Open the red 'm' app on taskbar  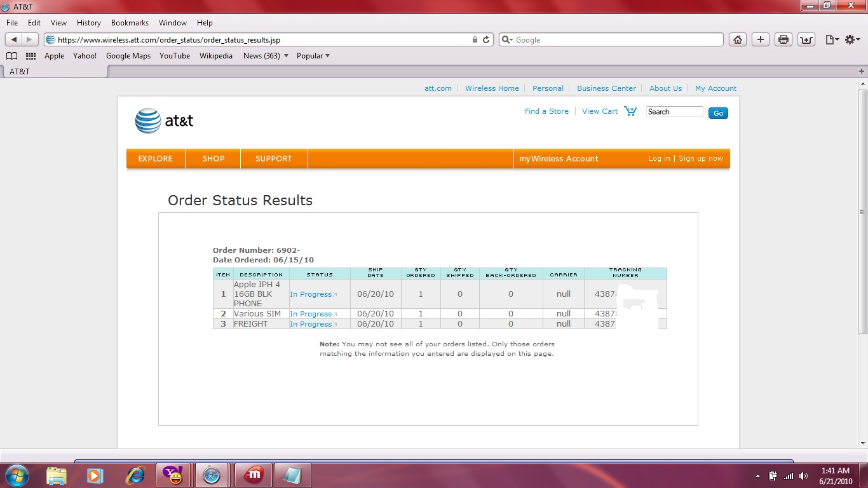coord(254,475)
